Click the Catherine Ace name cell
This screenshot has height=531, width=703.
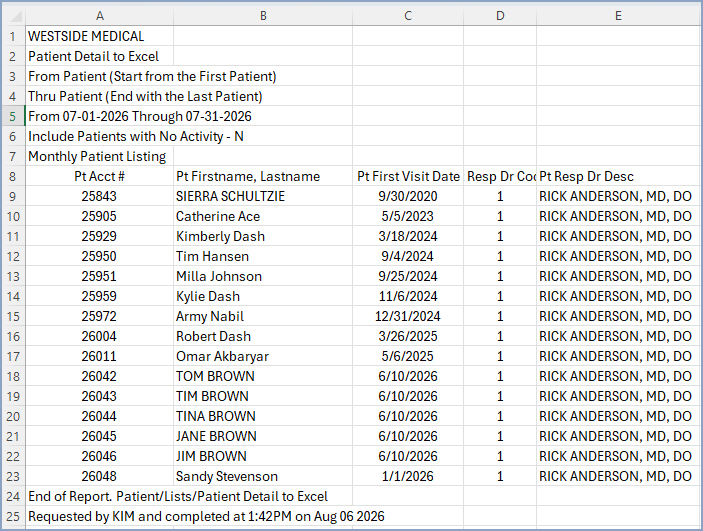[x=263, y=217]
